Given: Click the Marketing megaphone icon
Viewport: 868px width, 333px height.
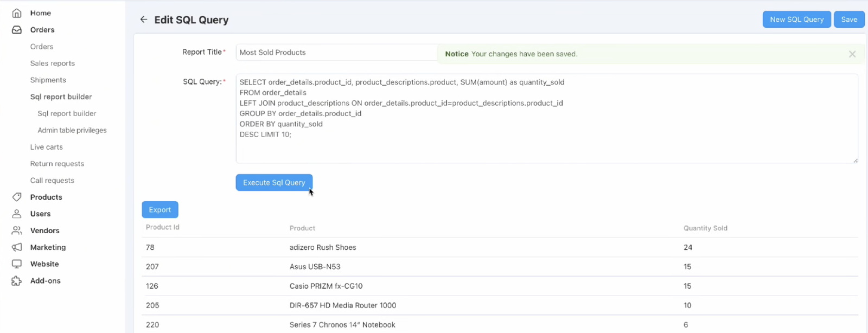Looking at the screenshot, I should (17, 247).
